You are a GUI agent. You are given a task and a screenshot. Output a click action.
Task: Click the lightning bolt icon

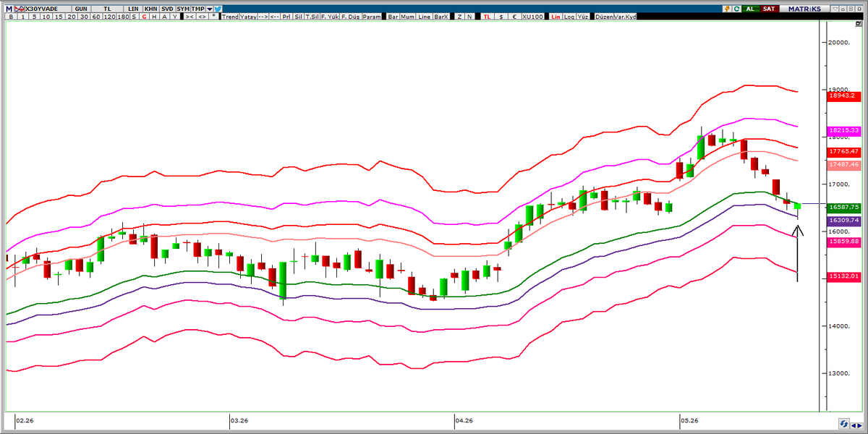coord(726,9)
